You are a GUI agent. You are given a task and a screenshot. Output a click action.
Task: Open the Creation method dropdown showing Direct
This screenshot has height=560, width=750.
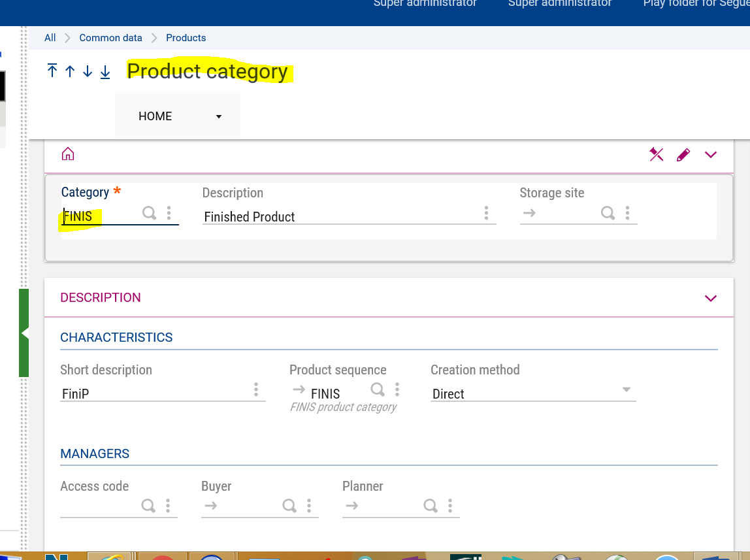tap(626, 389)
